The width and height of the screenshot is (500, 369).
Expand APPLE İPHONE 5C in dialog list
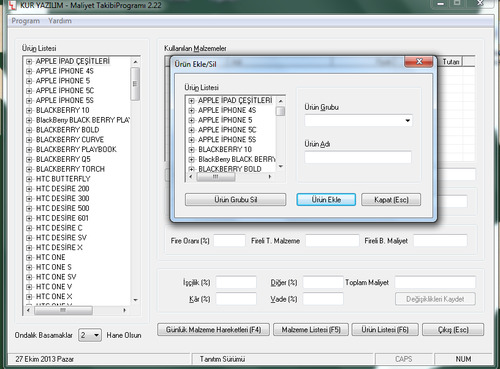tap(191, 130)
